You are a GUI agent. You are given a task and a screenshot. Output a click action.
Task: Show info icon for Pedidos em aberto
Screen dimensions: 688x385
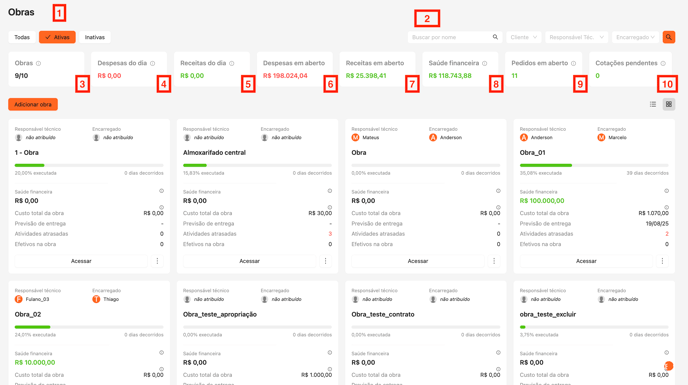pyautogui.click(x=573, y=63)
